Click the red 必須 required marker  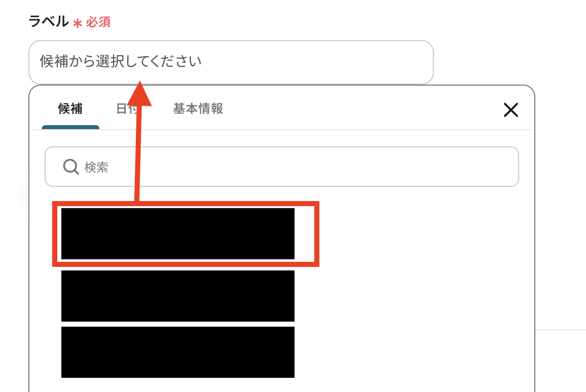[x=98, y=22]
